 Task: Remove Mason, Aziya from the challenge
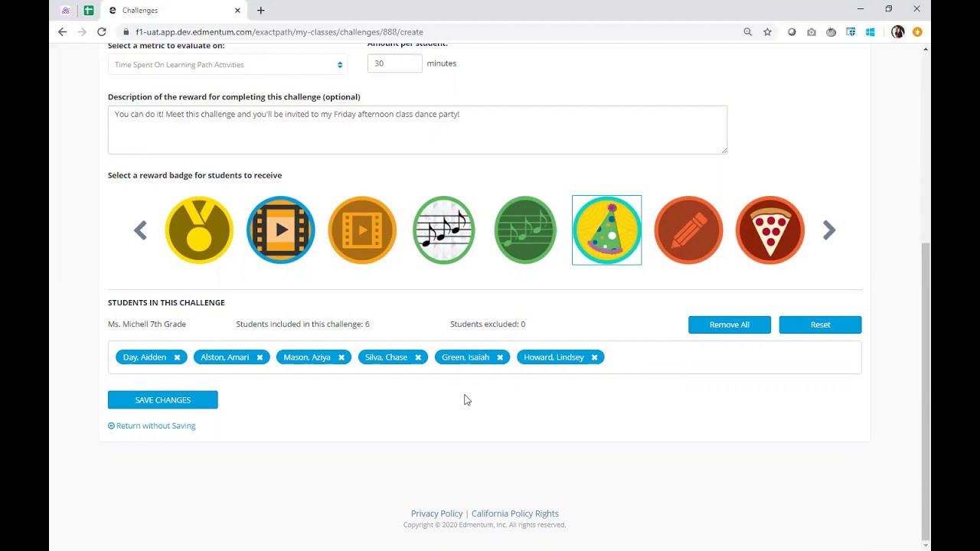pyautogui.click(x=341, y=357)
